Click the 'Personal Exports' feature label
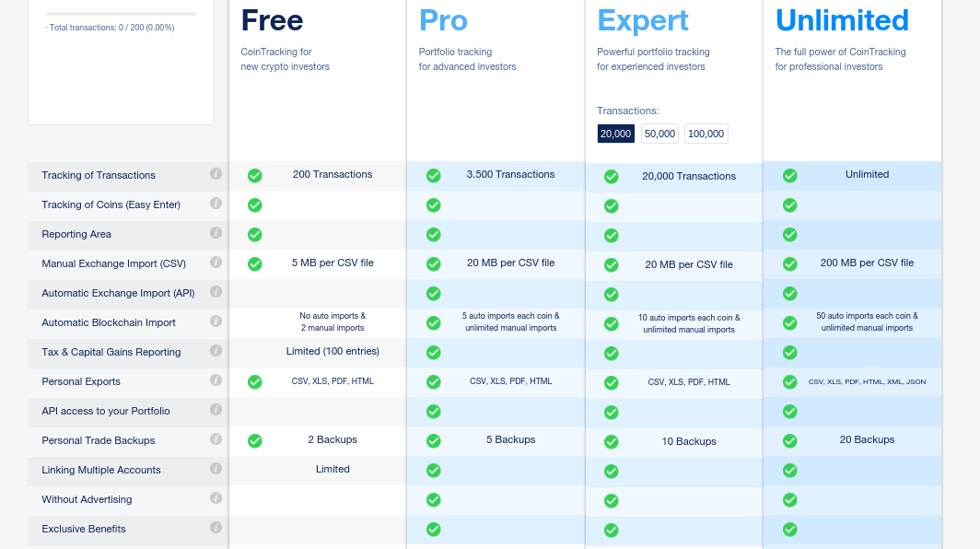This screenshot has width=980, height=549. pyautogui.click(x=81, y=382)
